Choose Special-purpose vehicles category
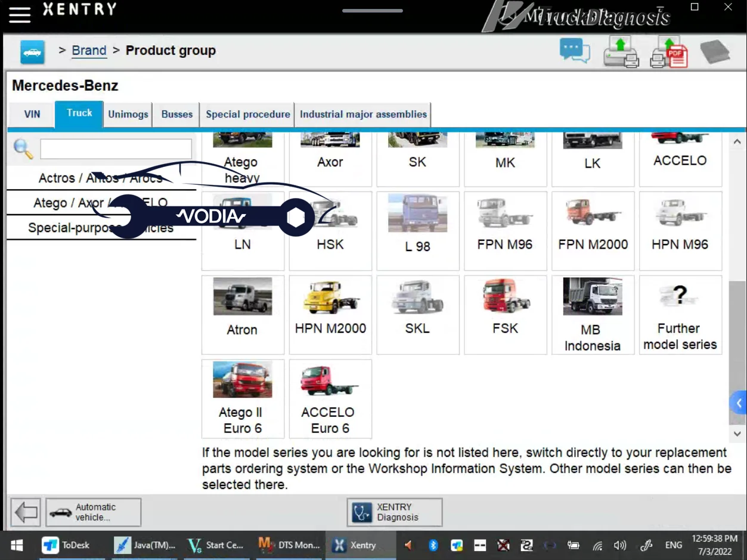 pos(101,228)
